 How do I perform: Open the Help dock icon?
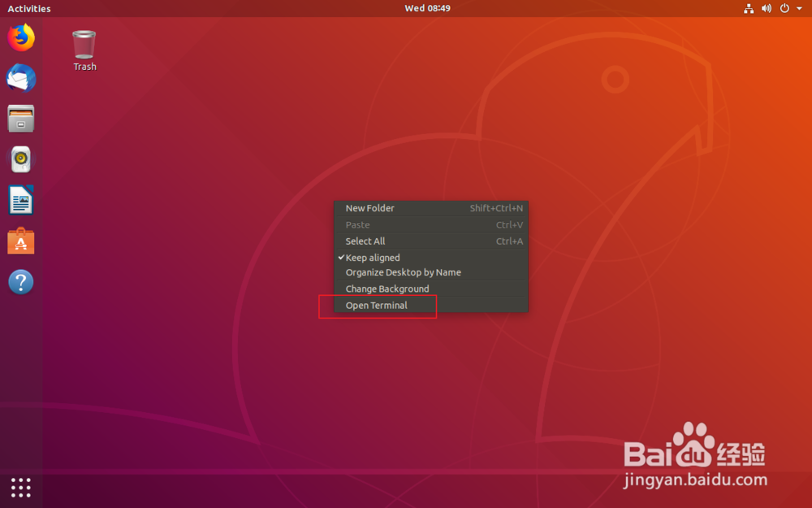pos(21,282)
